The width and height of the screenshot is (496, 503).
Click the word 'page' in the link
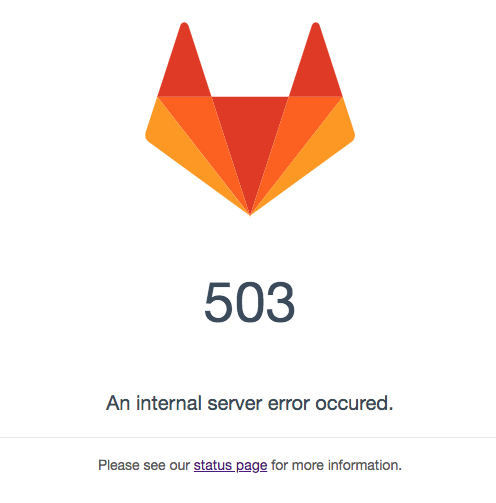251,466
